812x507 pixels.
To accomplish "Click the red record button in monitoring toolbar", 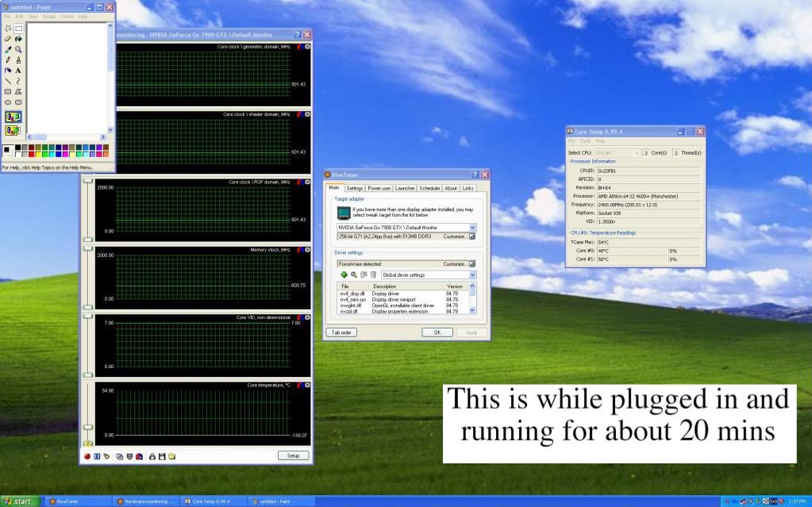I will 88,456.
